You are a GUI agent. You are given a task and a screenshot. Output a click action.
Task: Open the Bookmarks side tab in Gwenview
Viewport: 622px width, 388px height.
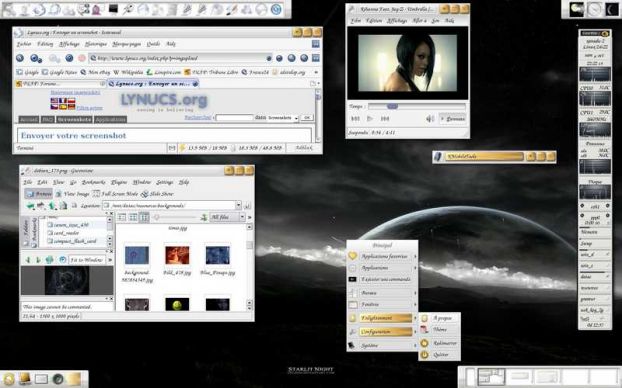click(x=34, y=232)
